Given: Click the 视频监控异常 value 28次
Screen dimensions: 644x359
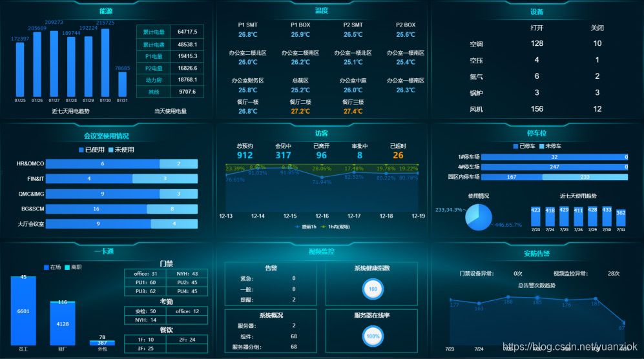Looking at the screenshot, I should pyautogui.click(x=614, y=274).
